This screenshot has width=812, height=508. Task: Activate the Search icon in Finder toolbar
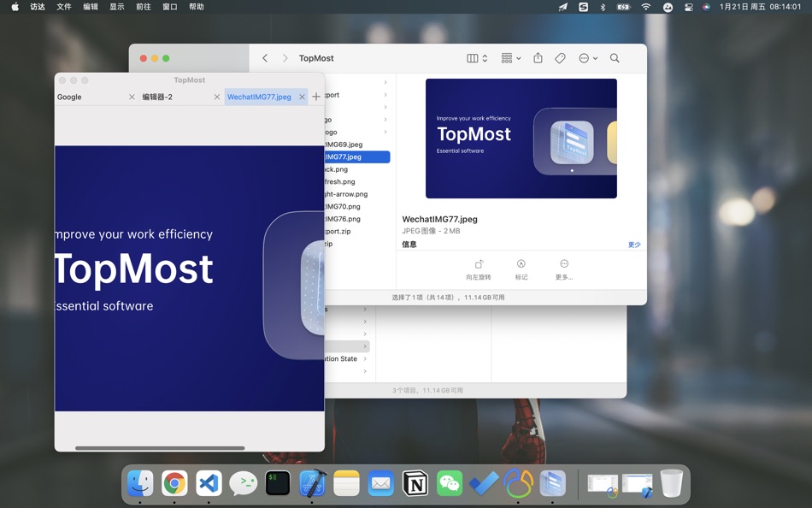[615, 57]
